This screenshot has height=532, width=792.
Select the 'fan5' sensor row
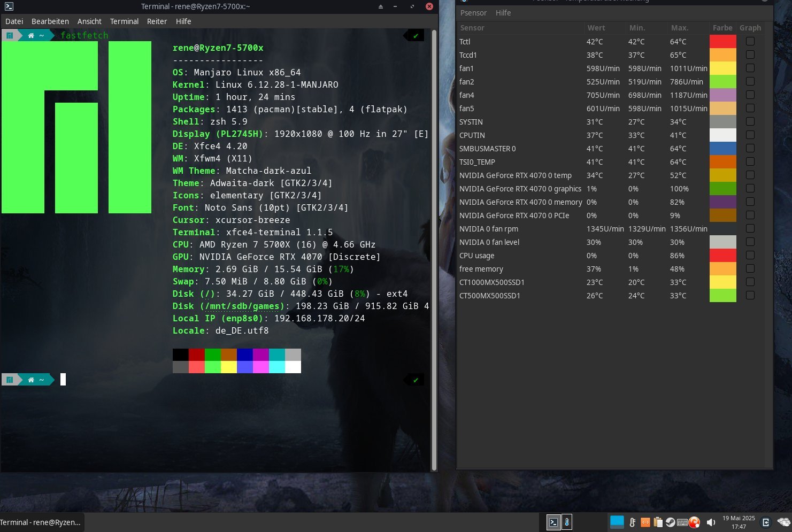[x=611, y=108]
